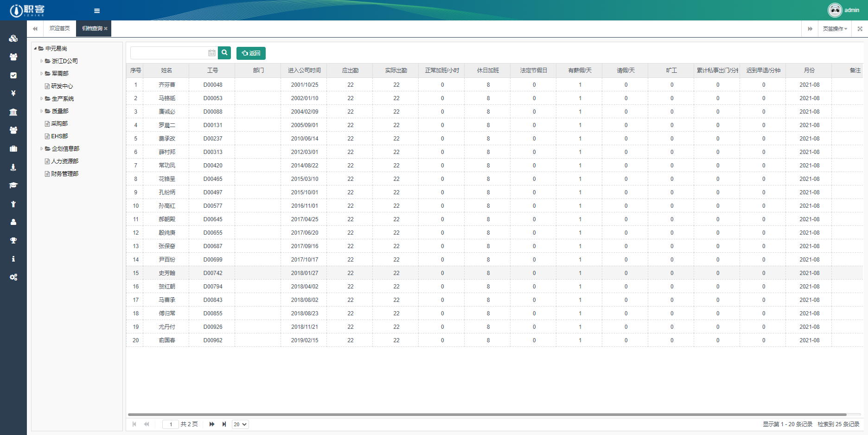This screenshot has width=868, height=435.
Task: Expand the 企划信息部 tree node
Action: (x=42, y=148)
